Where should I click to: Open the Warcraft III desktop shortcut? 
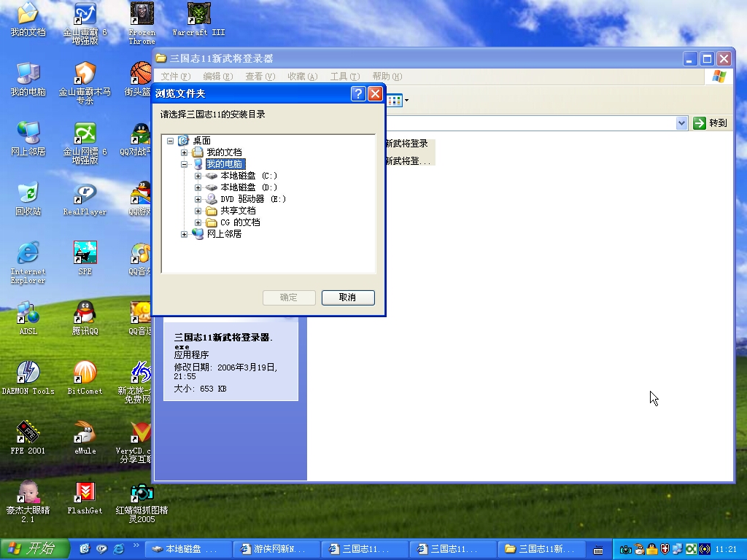point(198,15)
